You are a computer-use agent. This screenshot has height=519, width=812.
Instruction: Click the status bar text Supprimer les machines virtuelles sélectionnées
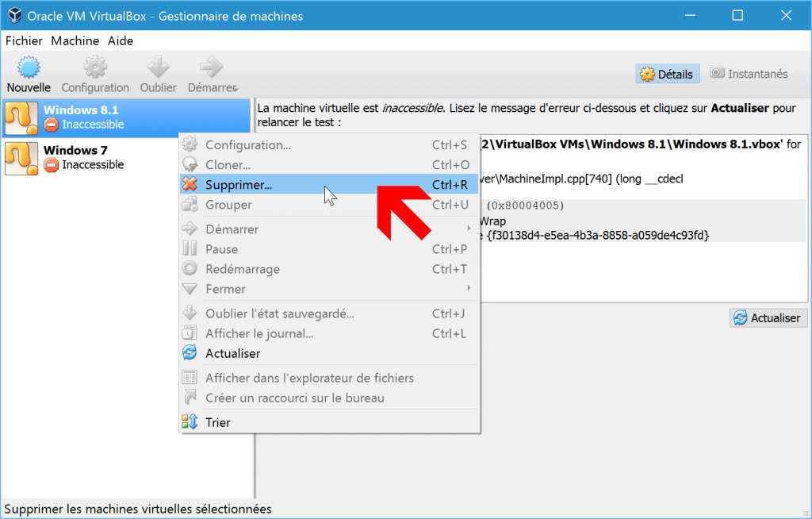[138, 509]
